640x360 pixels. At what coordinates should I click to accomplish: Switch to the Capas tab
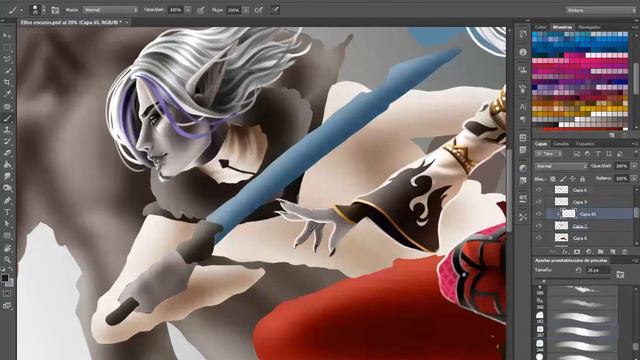(x=541, y=144)
